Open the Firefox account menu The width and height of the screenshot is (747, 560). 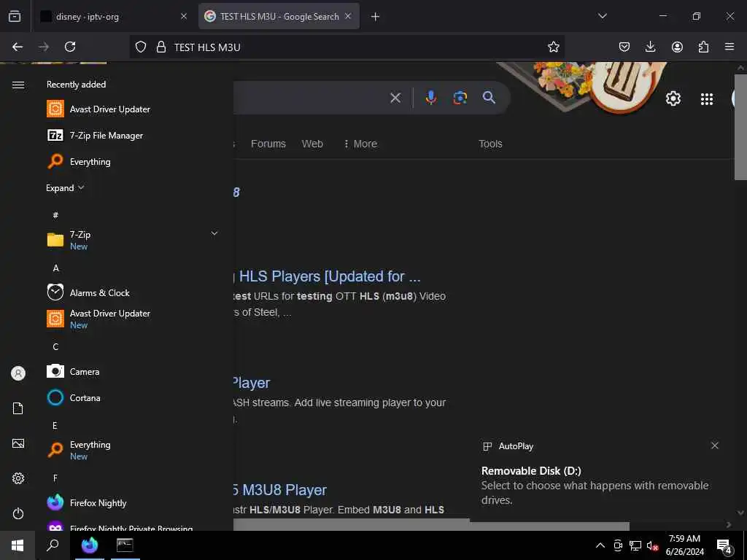pyautogui.click(x=677, y=47)
